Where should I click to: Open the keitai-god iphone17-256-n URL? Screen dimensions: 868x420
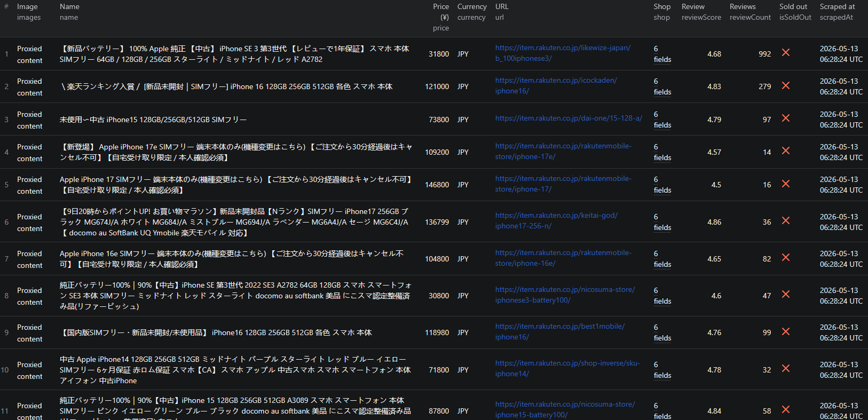[556, 220]
